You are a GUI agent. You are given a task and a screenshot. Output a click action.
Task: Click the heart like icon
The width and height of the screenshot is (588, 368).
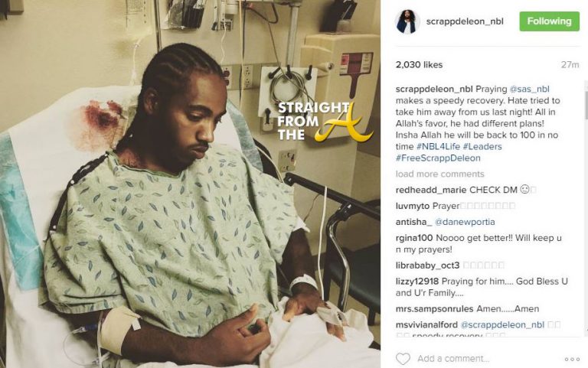pos(403,359)
